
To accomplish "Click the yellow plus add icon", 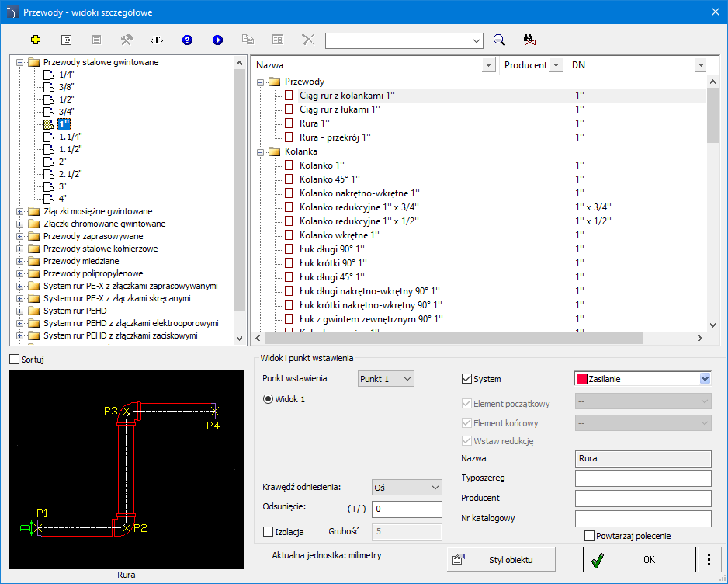I will point(35,40).
